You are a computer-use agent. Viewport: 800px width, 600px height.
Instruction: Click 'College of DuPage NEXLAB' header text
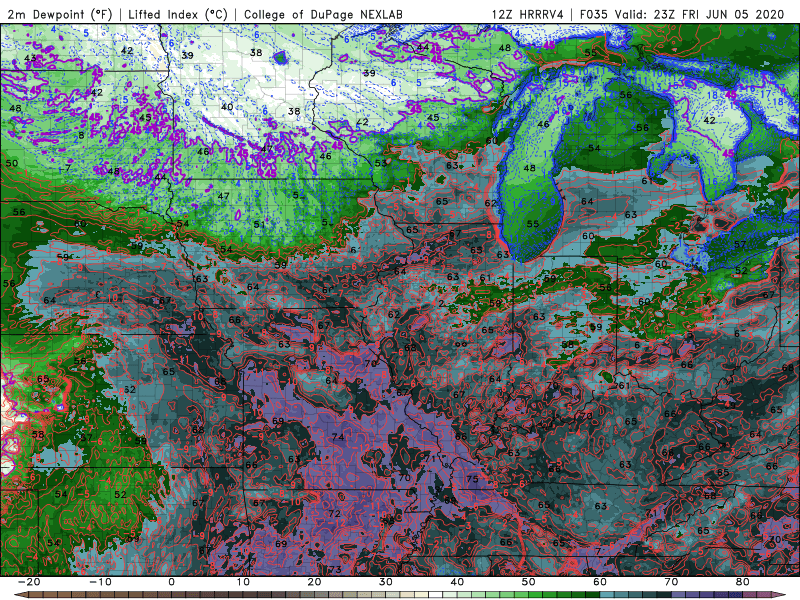coord(323,15)
